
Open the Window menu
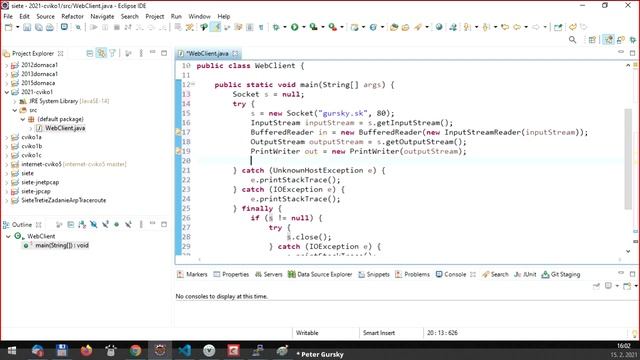point(199,16)
